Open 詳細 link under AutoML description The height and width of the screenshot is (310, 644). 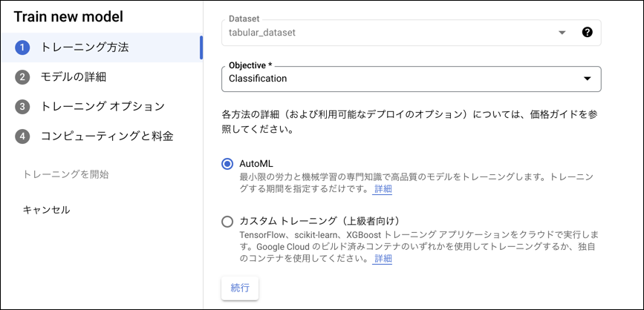click(x=383, y=190)
